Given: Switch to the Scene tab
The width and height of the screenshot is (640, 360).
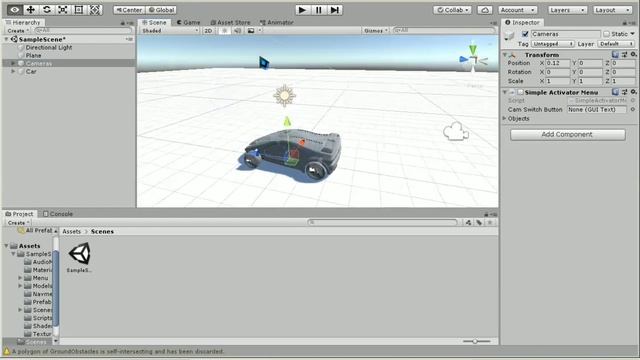Looking at the screenshot, I should click(154, 22).
